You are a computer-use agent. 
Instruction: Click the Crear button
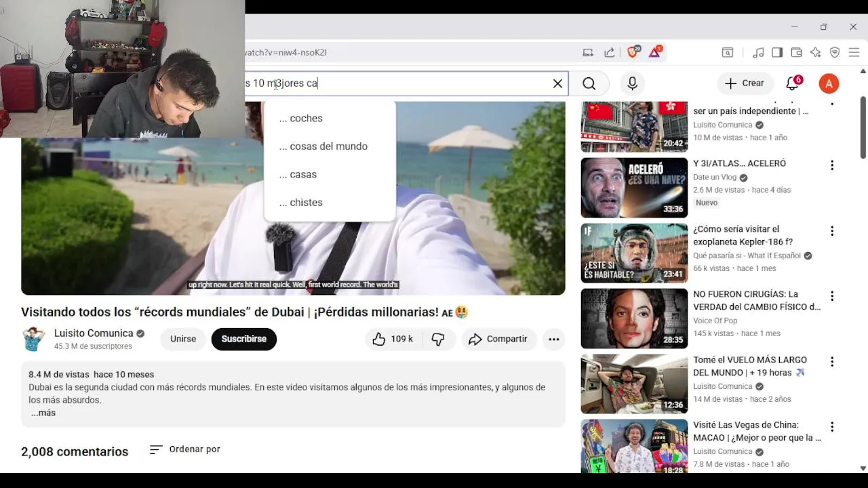click(745, 83)
